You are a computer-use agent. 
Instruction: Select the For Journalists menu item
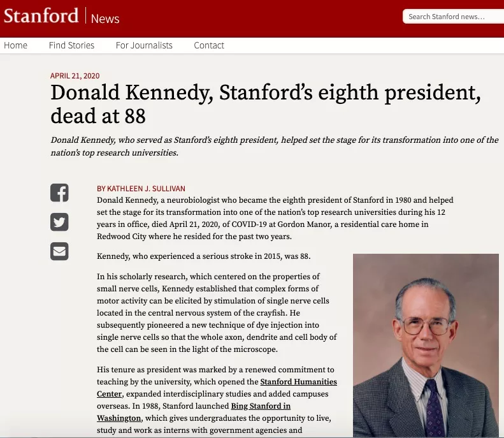pos(144,45)
